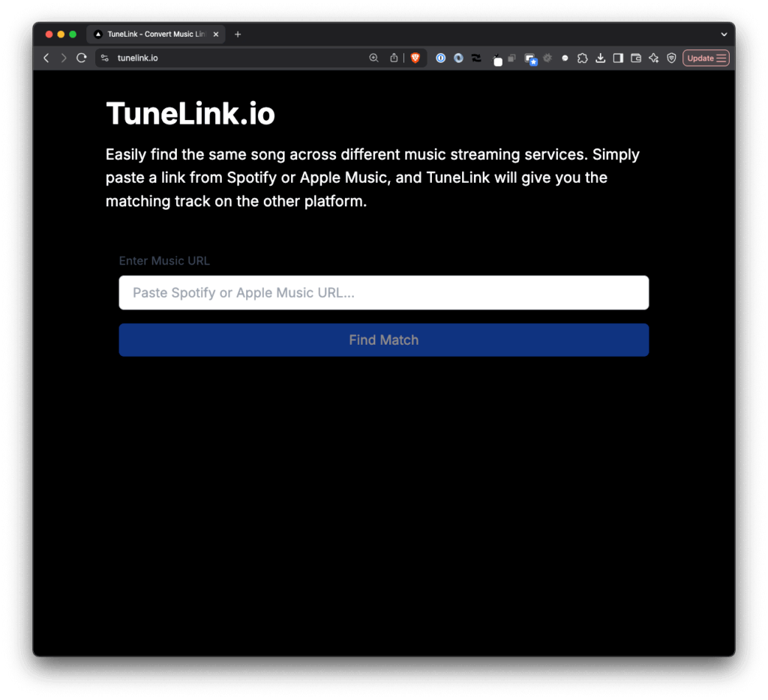Select the TuneLink - Convert Music tab
Screen dimensions: 768x700
(x=155, y=34)
